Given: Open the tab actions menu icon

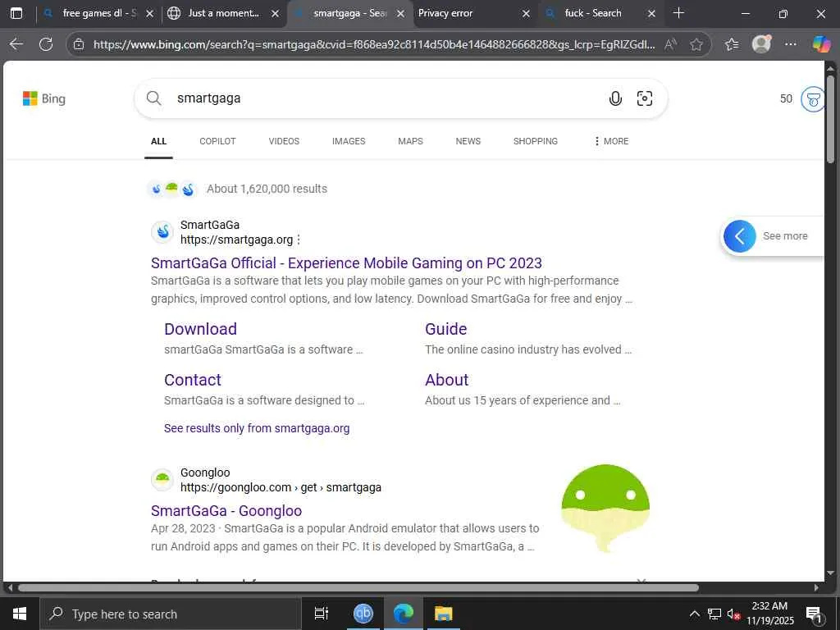Looking at the screenshot, I should point(16,13).
